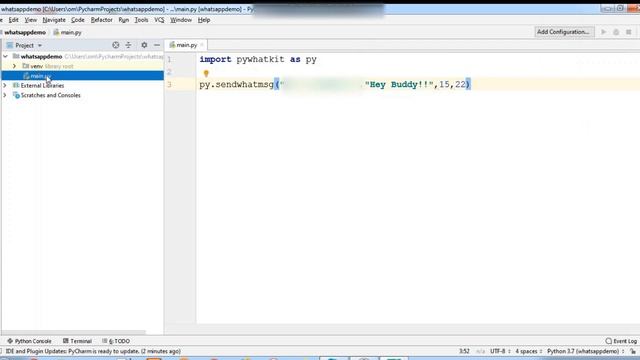
Task: Collapse the whatsappdemo project root
Action: [x=5, y=56]
